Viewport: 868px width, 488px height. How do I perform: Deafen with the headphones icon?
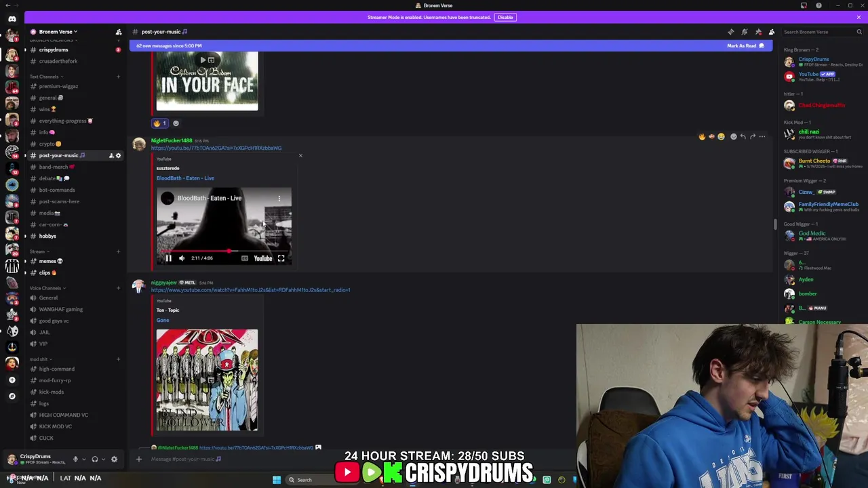coord(95,460)
